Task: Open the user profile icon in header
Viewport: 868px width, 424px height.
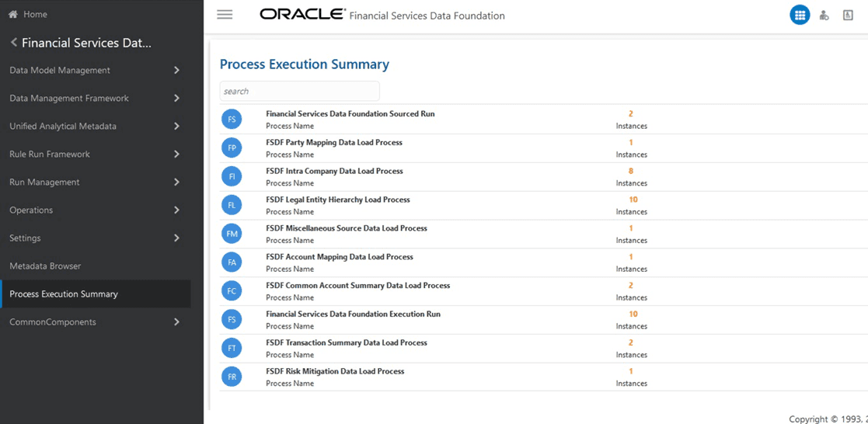Action: (x=848, y=16)
